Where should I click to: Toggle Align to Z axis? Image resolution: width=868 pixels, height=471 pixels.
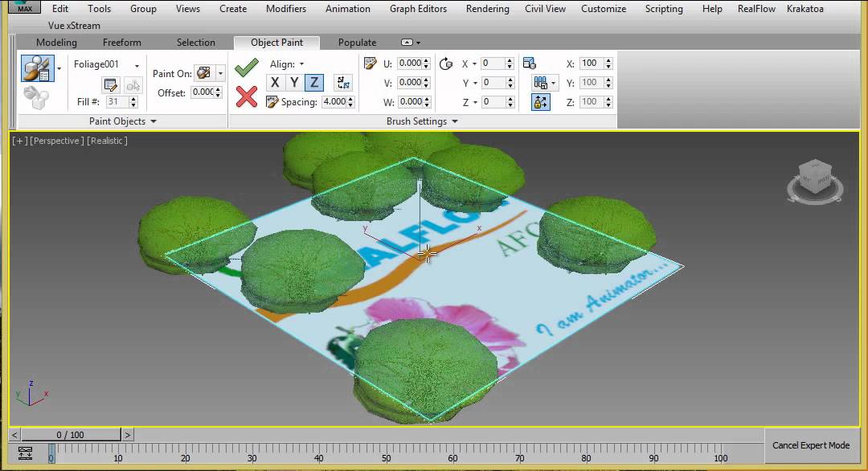tap(314, 83)
